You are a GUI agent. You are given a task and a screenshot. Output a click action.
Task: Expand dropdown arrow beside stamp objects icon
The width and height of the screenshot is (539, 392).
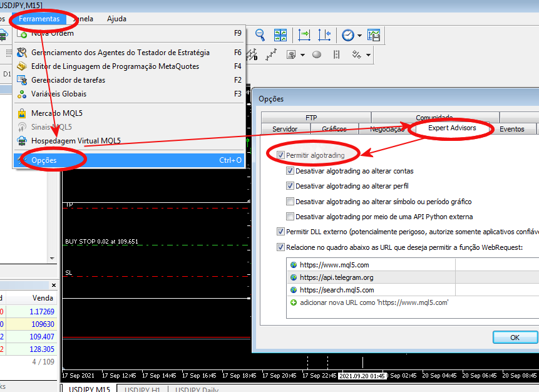[302, 55]
